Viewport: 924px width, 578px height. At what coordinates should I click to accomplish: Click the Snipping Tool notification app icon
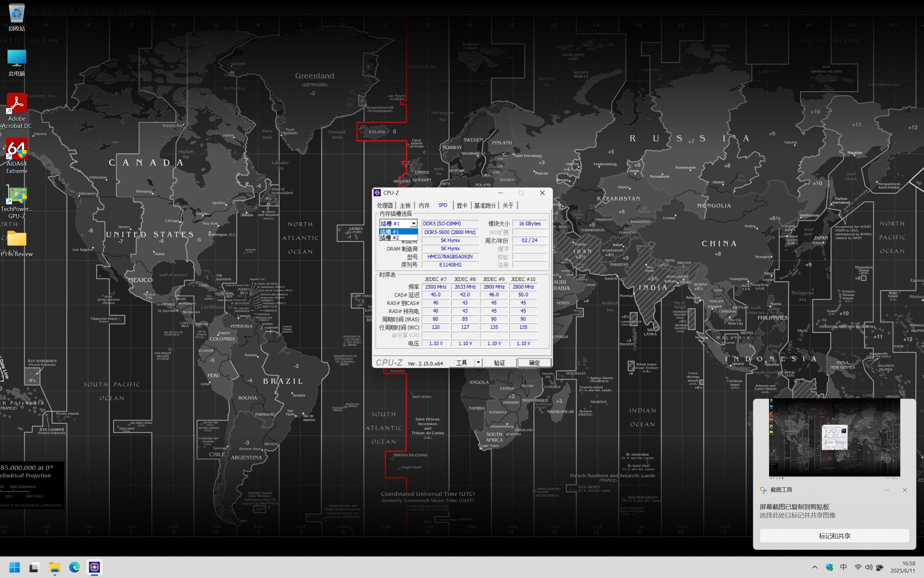pos(763,490)
